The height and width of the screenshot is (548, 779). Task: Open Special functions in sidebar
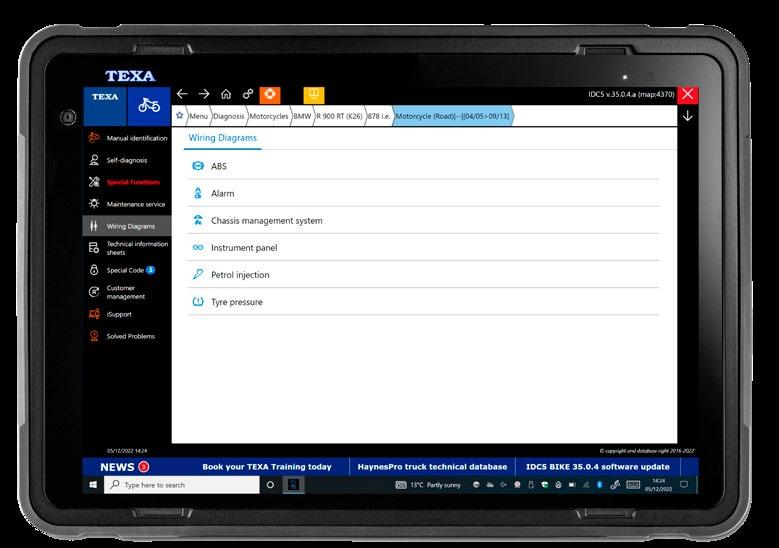pos(127,182)
